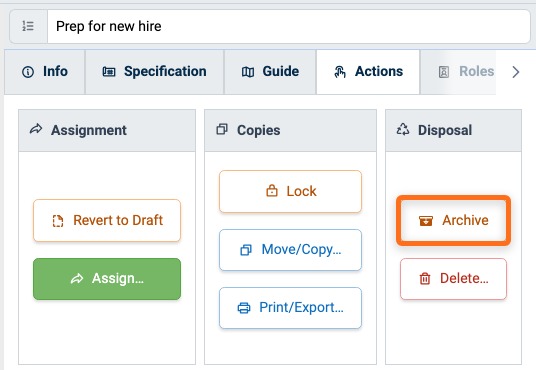Viewport: 536px width, 370px height.
Task: Edit the 'Prep for new hire' title field
Action: pyautogui.click(x=289, y=26)
